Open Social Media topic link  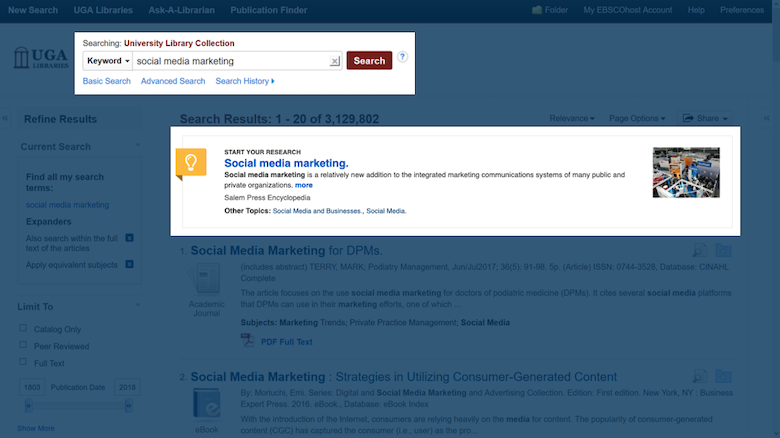[386, 211]
